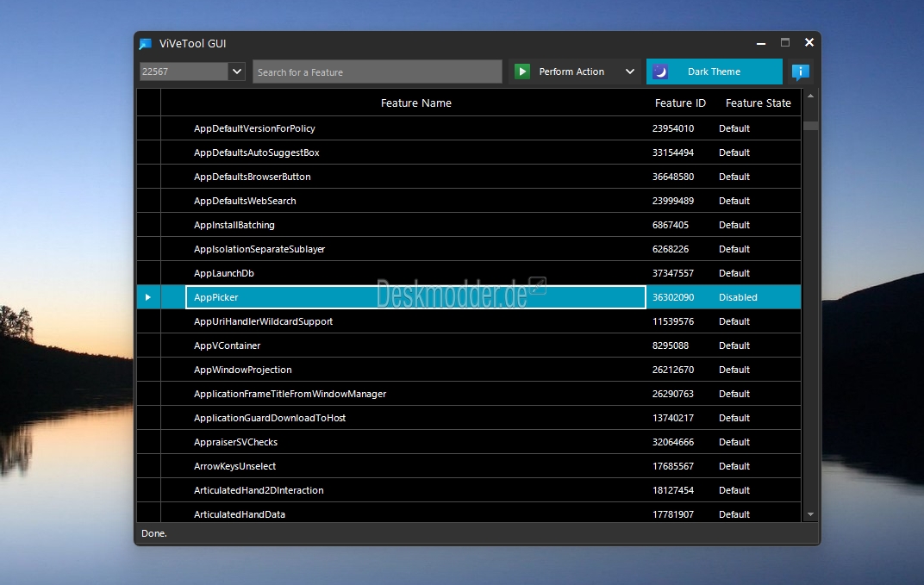Click the green Perform Action play icon
The image size is (924, 585).
tap(521, 72)
